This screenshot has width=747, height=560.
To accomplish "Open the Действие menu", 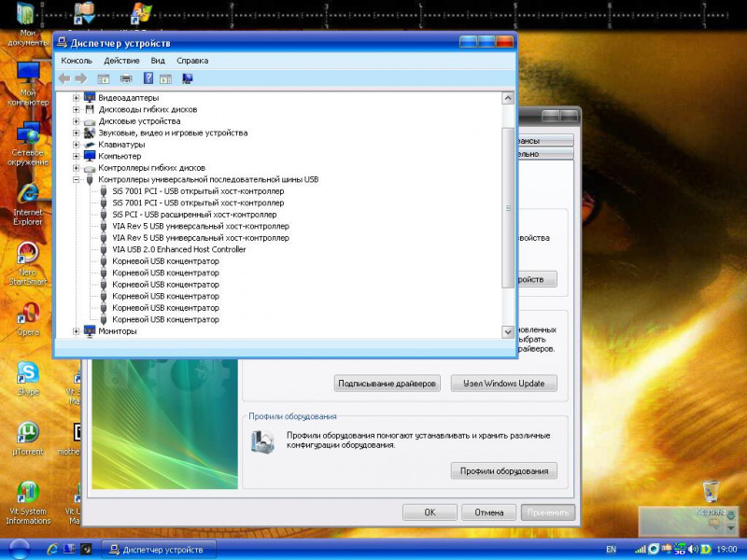I will point(121,61).
